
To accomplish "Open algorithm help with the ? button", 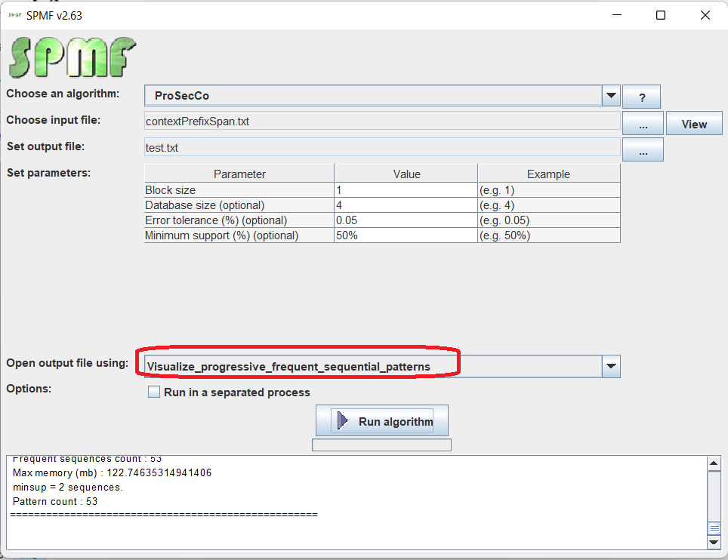I will (x=642, y=97).
